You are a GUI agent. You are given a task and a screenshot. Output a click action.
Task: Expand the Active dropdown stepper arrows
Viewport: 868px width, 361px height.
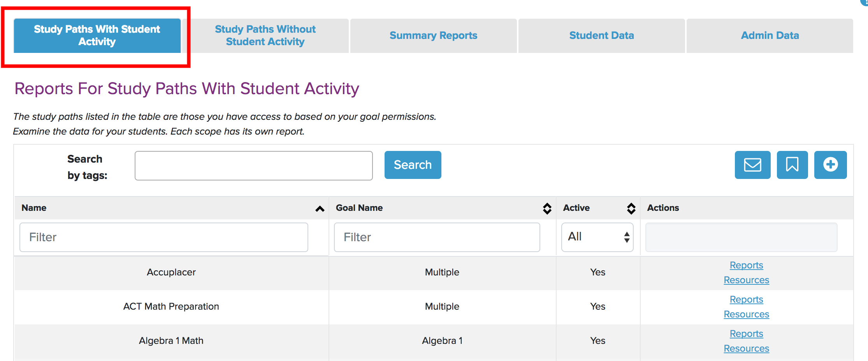pyautogui.click(x=627, y=237)
